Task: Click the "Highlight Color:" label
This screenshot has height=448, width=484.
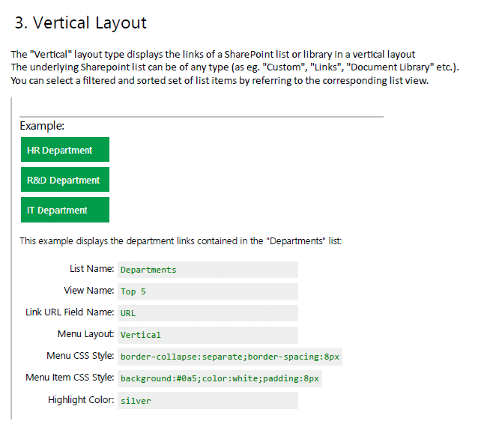Action: tap(81, 399)
